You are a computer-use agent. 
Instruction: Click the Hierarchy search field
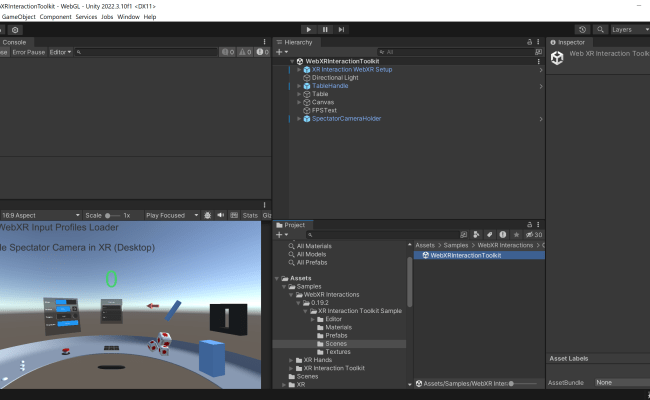tap(456, 52)
